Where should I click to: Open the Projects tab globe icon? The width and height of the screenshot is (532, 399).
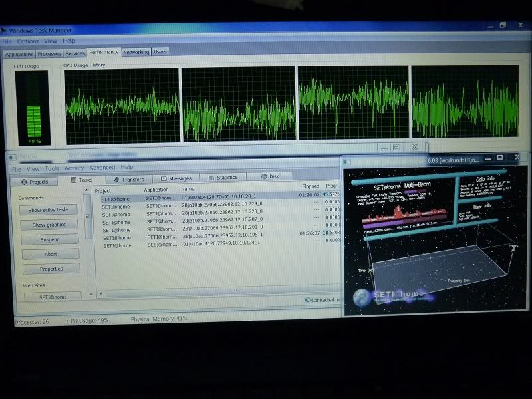click(x=25, y=181)
